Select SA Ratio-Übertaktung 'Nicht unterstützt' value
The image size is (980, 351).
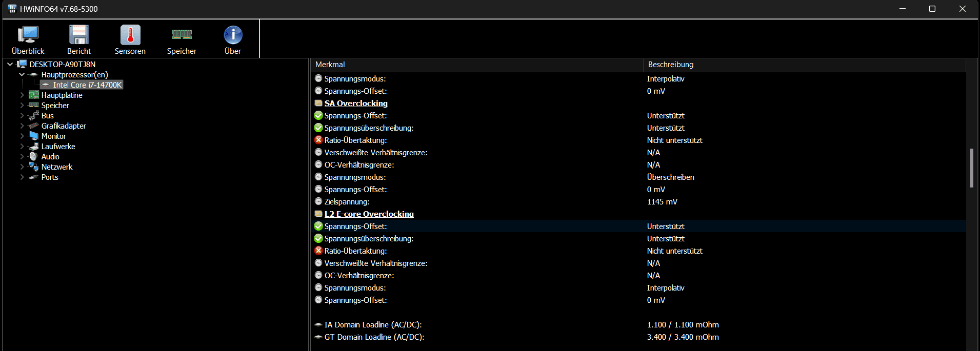coord(674,140)
